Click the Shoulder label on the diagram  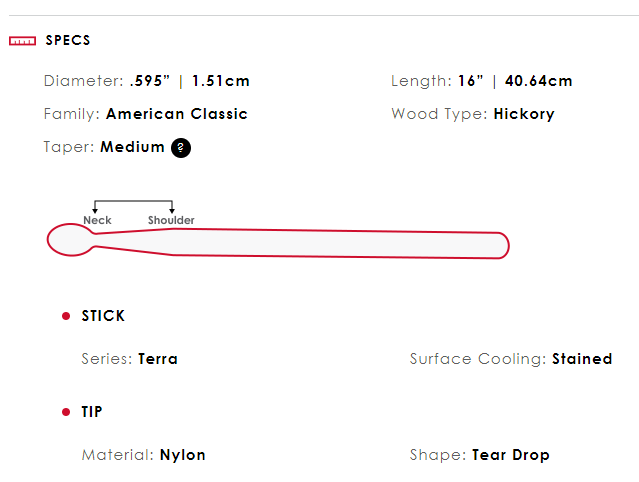[x=171, y=220]
